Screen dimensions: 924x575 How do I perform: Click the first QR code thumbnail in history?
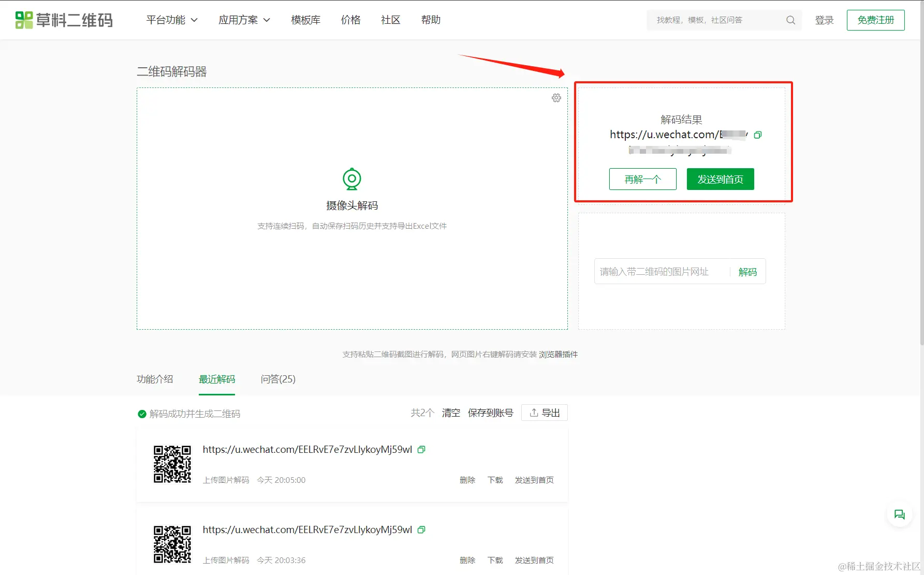(172, 465)
